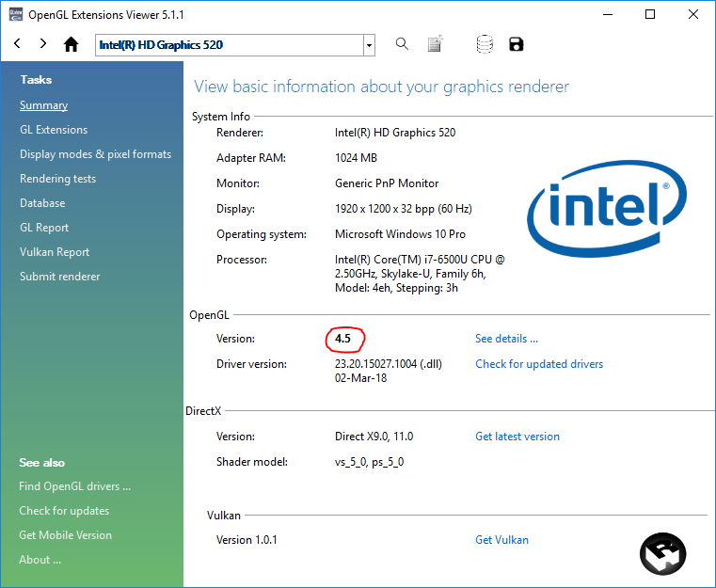Select the OpenGL version value 4.5
Image resolution: width=716 pixels, height=588 pixels.
[342, 339]
